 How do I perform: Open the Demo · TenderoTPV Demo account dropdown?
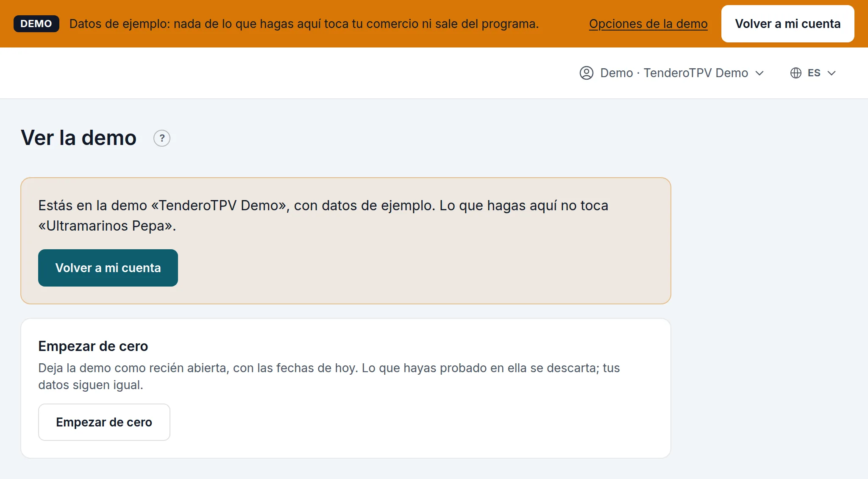[x=671, y=73]
